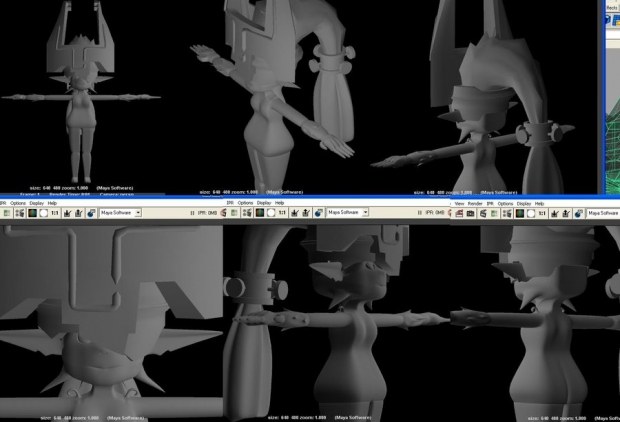Open Options menu in right Render View

[x=505, y=204]
